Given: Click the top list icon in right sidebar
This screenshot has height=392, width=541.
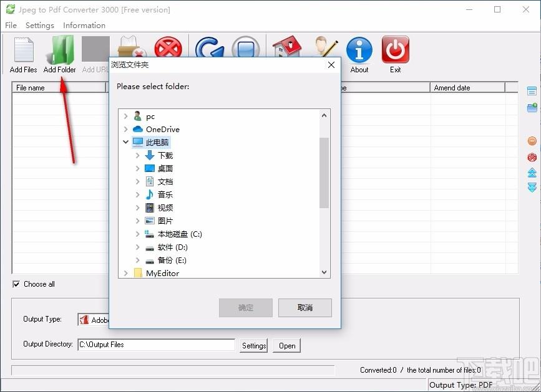Looking at the screenshot, I should tap(532, 92).
